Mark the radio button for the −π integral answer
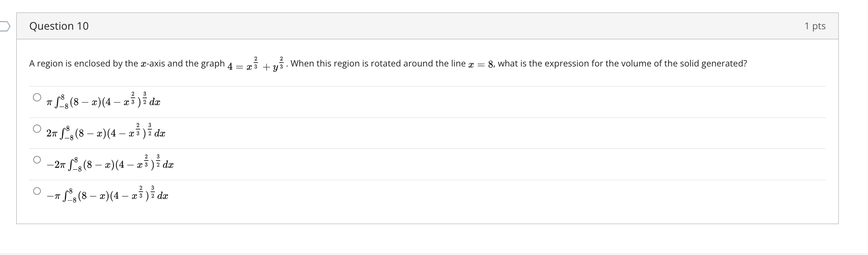This screenshot has width=868, height=255. click(x=37, y=191)
